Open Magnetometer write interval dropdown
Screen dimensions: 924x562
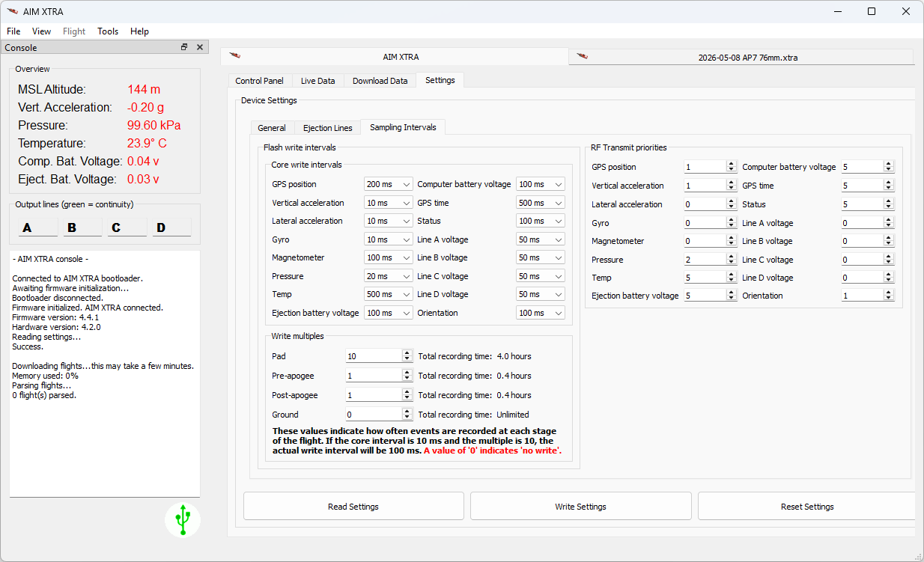pos(388,257)
